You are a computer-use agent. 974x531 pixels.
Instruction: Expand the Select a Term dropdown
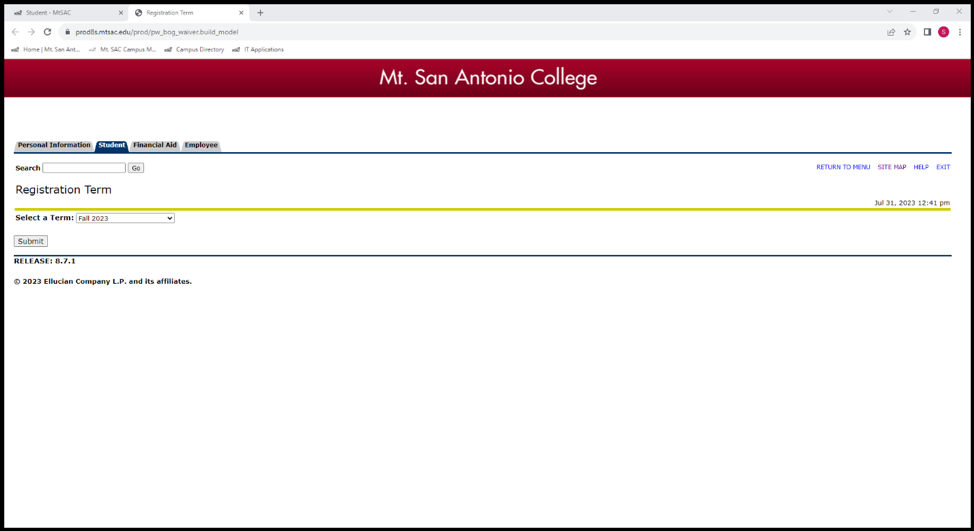coord(125,218)
